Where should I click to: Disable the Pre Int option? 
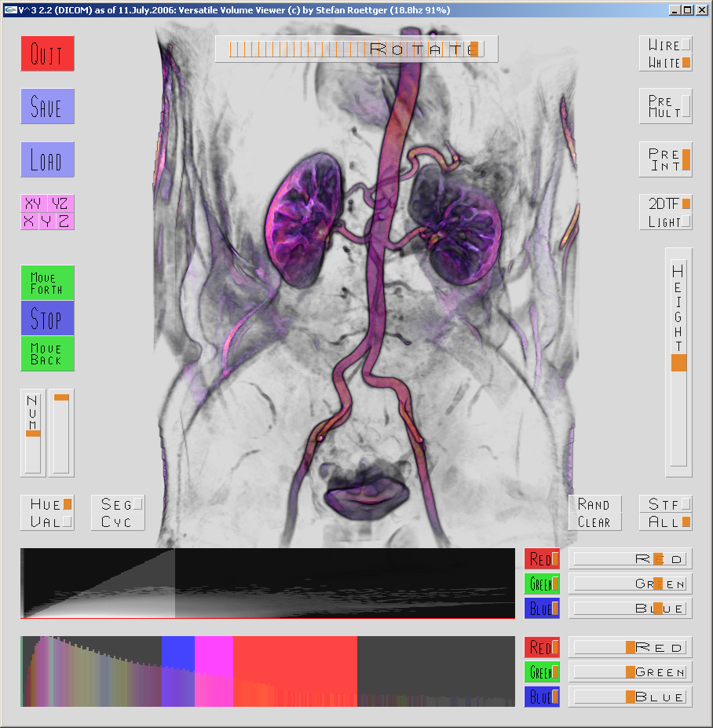coord(665,159)
